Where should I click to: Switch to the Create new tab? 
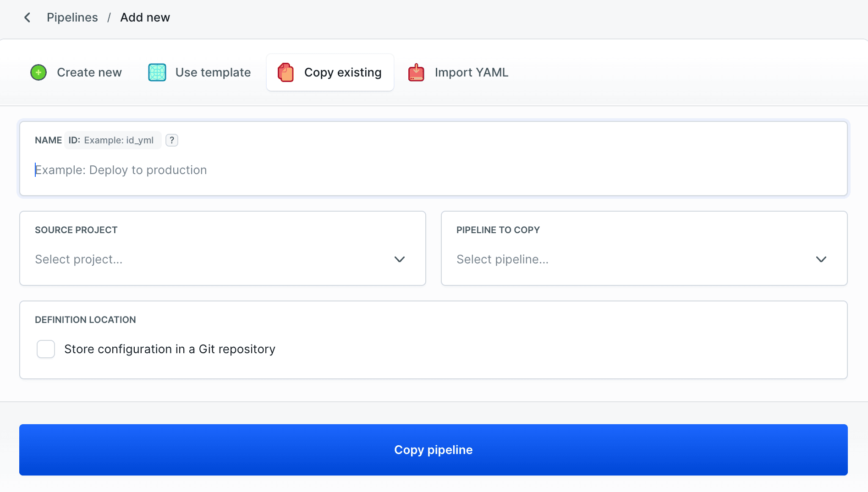tap(89, 72)
